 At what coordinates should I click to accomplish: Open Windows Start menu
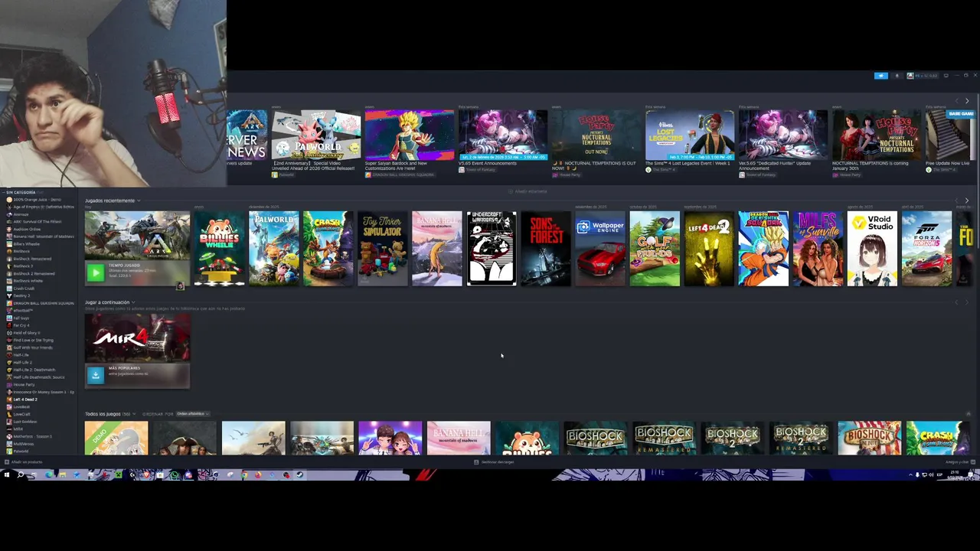[7, 474]
